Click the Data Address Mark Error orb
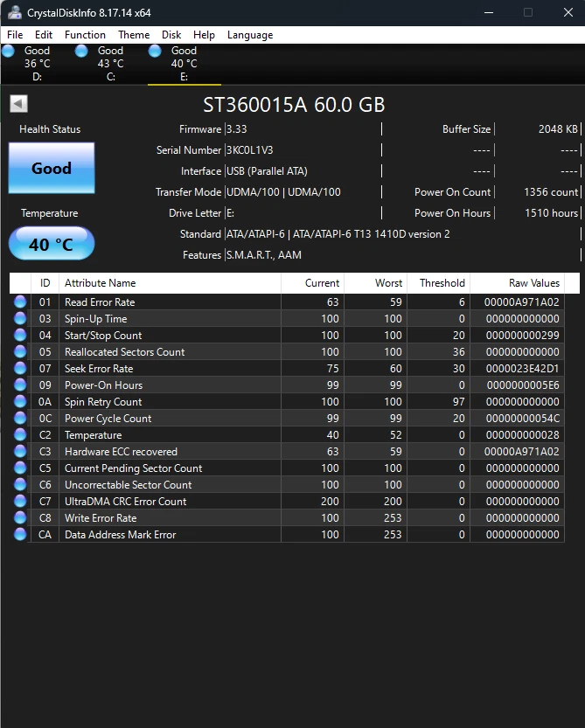Image resolution: width=585 pixels, height=728 pixels. [x=20, y=534]
